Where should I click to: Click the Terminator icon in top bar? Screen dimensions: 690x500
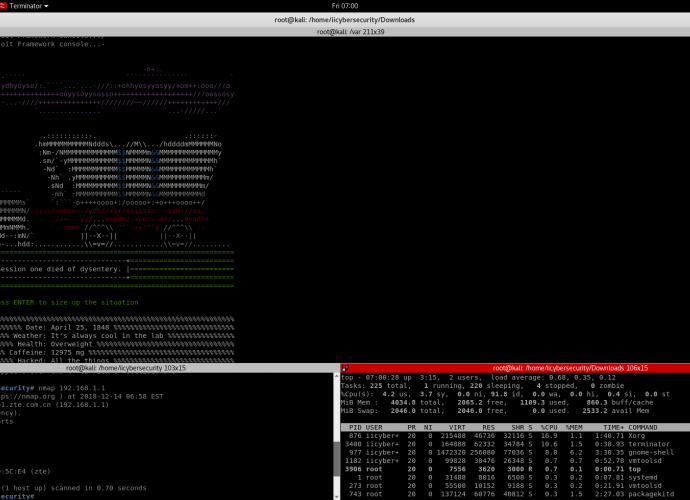click(x=3, y=6)
